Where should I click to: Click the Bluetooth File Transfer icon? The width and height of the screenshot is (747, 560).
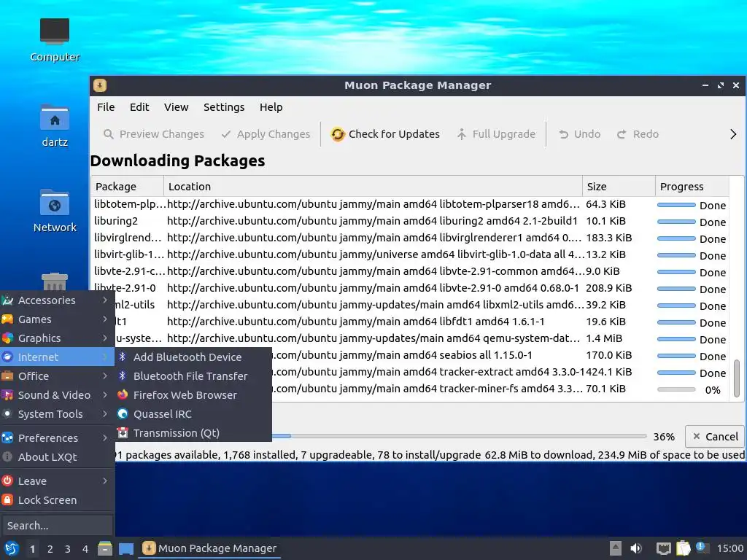click(x=123, y=376)
